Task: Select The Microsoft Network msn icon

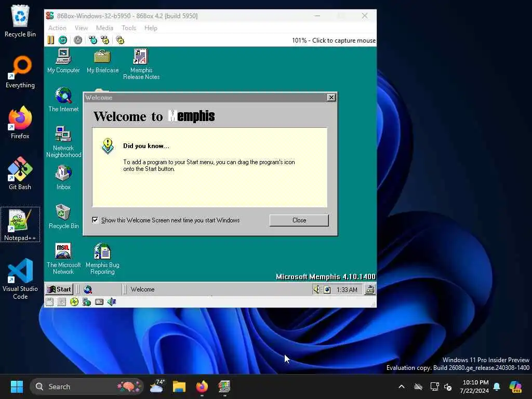Action: click(63, 259)
